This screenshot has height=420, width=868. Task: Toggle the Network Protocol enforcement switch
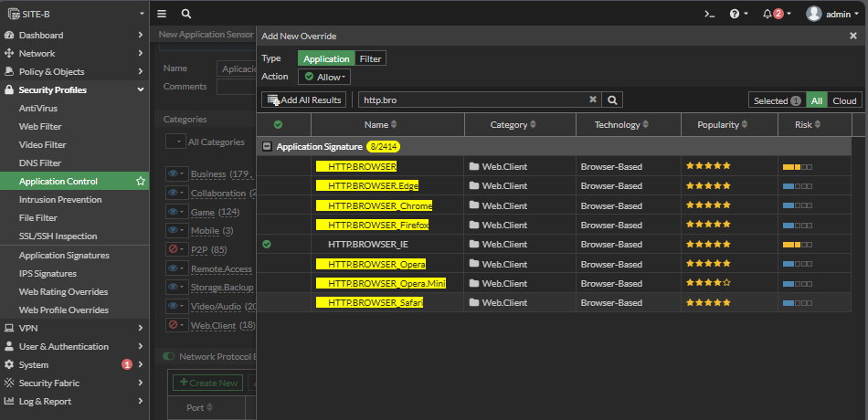pyautogui.click(x=168, y=357)
